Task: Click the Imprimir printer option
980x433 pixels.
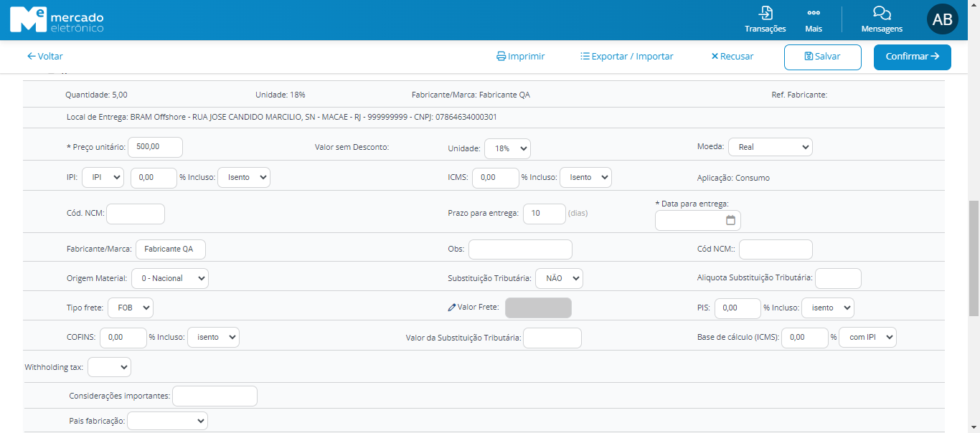Action: pyautogui.click(x=520, y=57)
